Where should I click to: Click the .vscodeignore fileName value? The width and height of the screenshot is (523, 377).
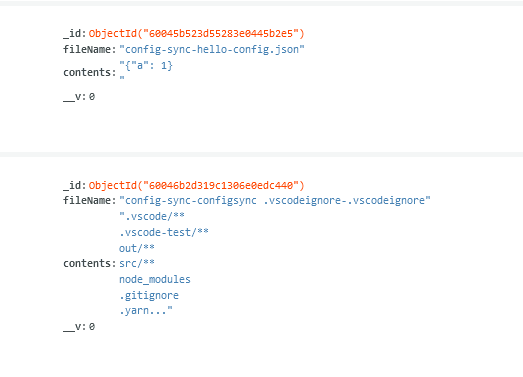[x=275, y=201]
